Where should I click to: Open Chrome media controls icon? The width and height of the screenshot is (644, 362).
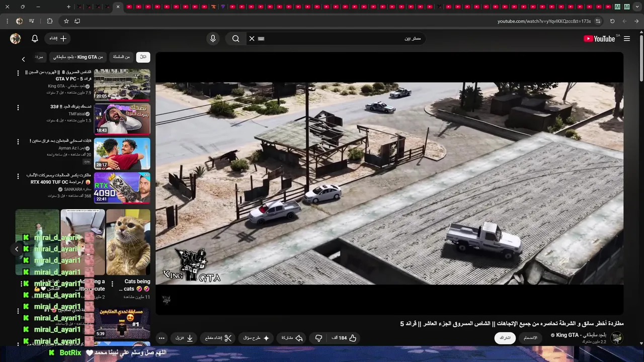coord(32,21)
